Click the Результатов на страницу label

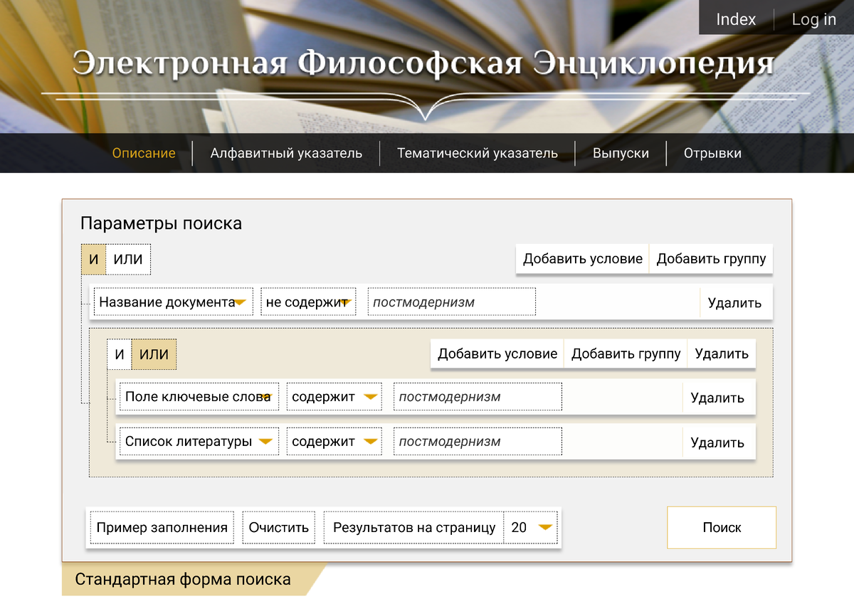pos(414,527)
